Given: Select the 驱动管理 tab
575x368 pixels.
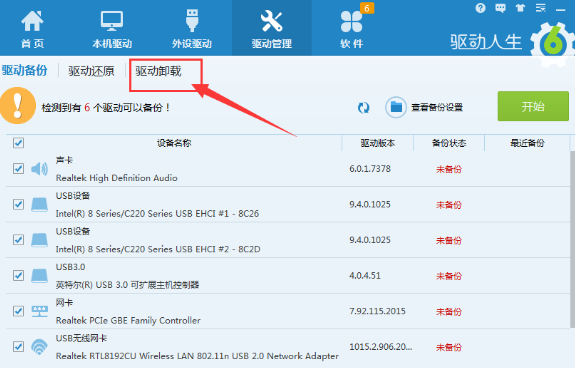Looking at the screenshot, I should point(272,29).
